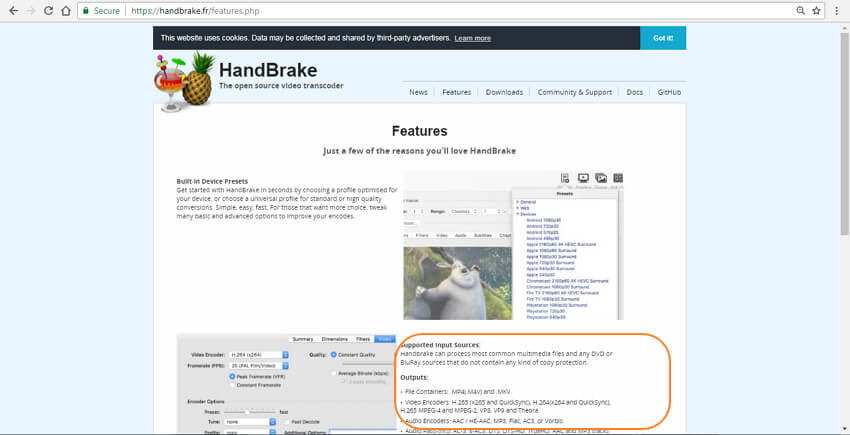Open the Chrome three-dot menu
Viewport: 850px width, 435px height.
(836, 11)
